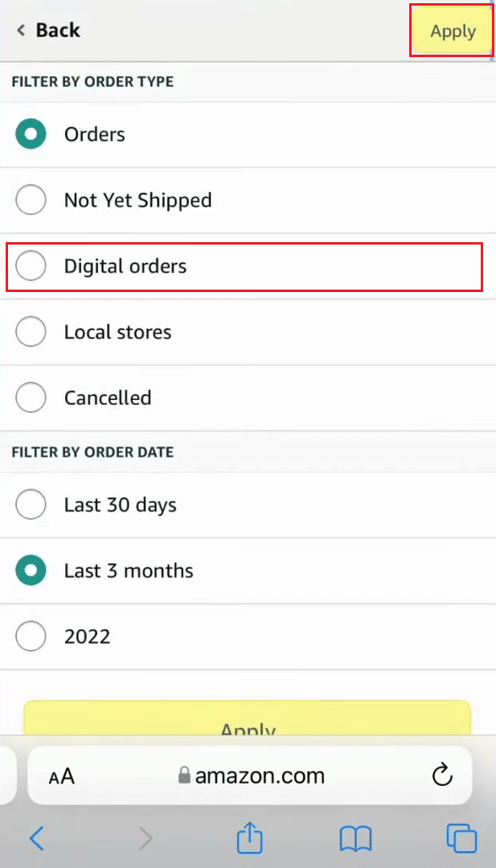
Task: Select the Cancelled order type
Action: [x=31, y=397]
